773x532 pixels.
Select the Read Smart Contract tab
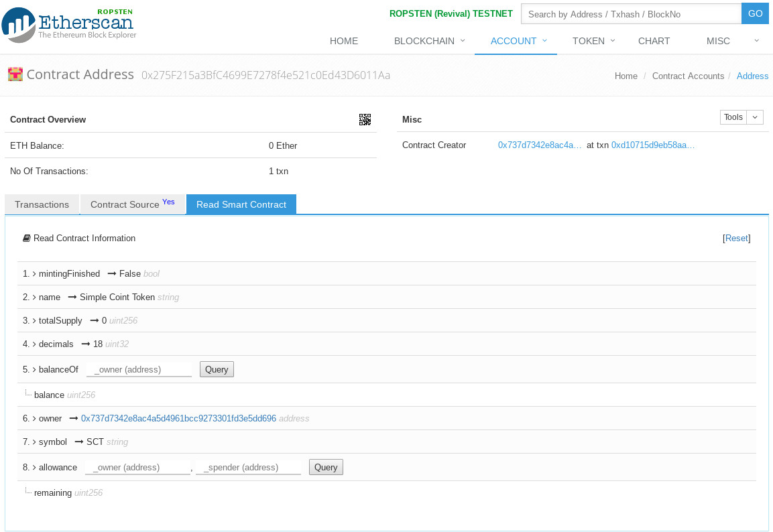(241, 204)
